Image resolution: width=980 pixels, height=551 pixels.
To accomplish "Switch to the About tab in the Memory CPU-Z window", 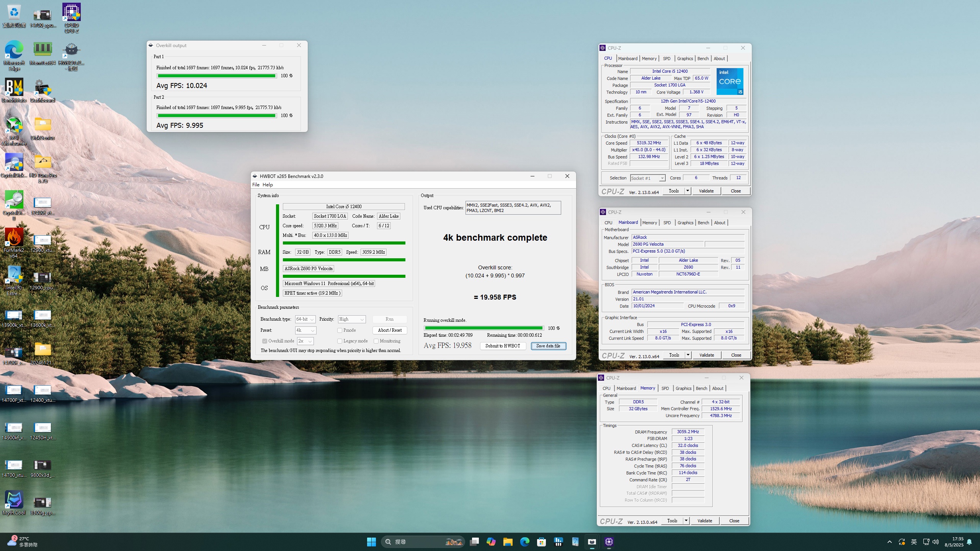I will tap(718, 388).
